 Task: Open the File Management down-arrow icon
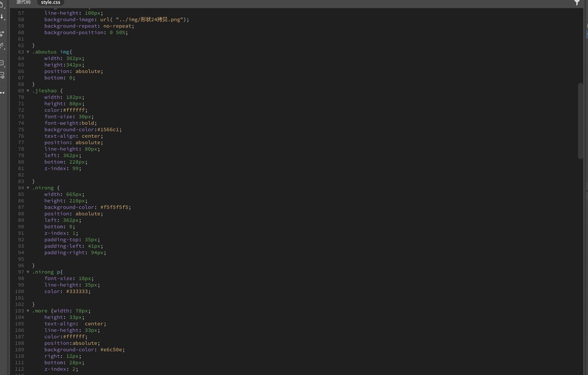[2, 17]
